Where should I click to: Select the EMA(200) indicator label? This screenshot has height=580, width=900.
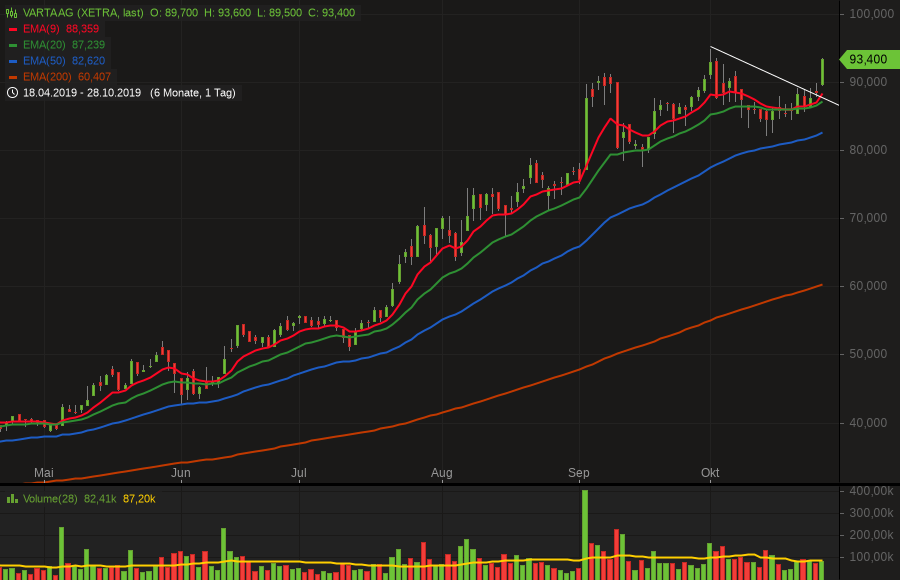point(46,77)
